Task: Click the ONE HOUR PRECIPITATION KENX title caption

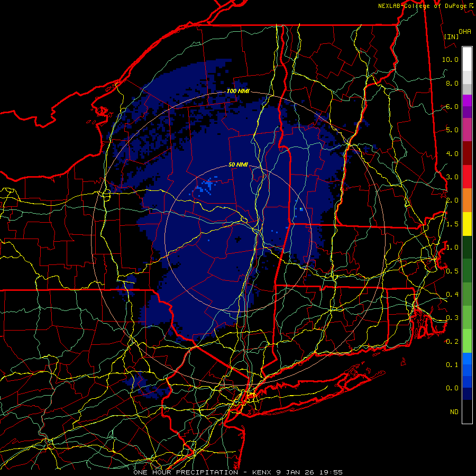Action: [238, 472]
